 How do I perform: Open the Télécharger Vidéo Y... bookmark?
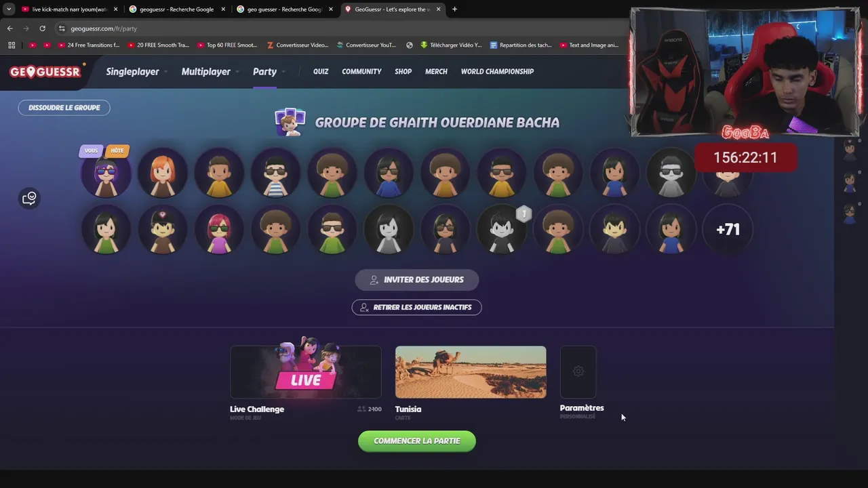point(451,45)
